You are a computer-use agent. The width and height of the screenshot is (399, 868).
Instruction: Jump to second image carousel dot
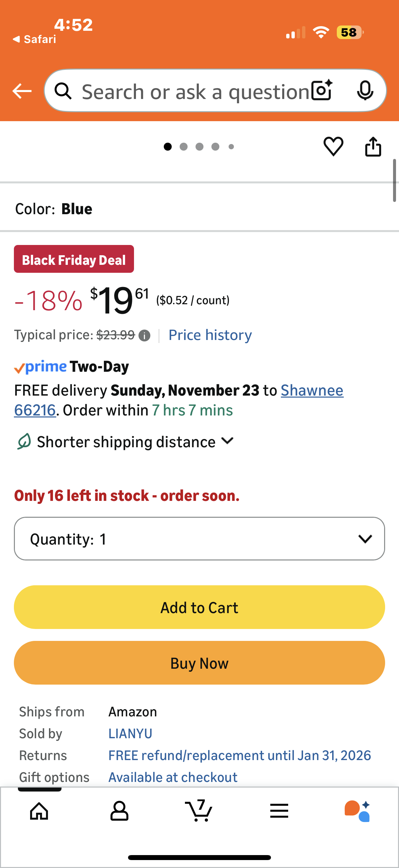(184, 147)
